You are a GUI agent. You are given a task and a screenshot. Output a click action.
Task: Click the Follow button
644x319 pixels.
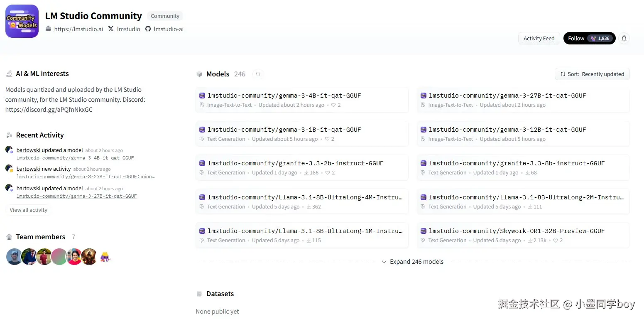point(589,38)
